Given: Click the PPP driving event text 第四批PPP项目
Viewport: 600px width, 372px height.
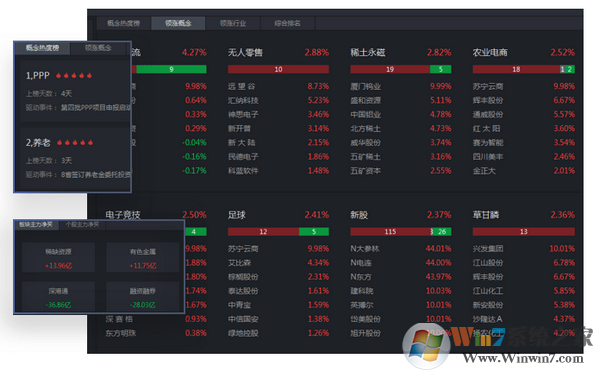Looking at the screenshot, I should (x=96, y=108).
